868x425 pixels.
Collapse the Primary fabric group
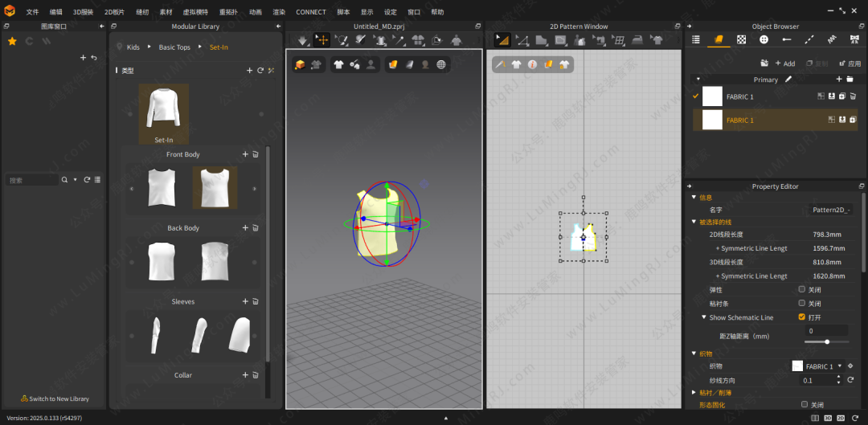tap(698, 80)
